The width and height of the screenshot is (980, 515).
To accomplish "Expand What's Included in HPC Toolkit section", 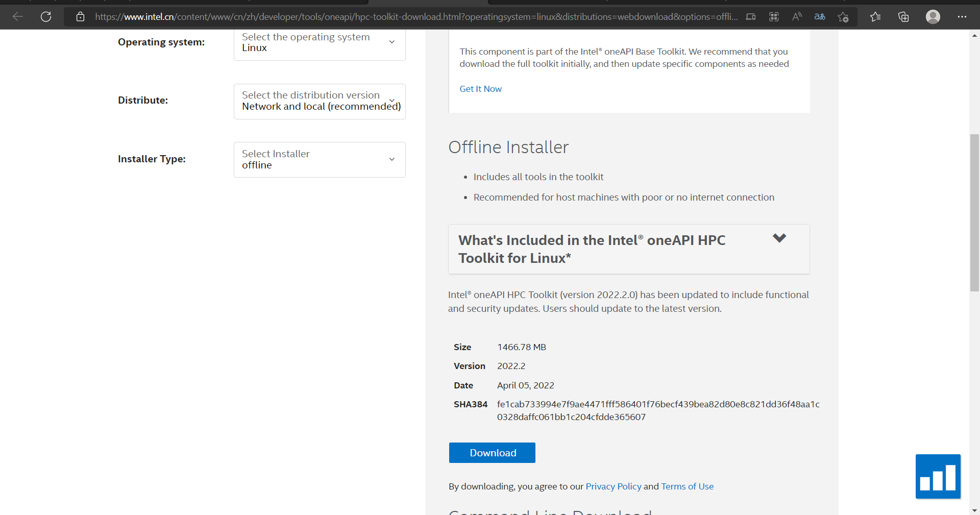I will (629, 249).
